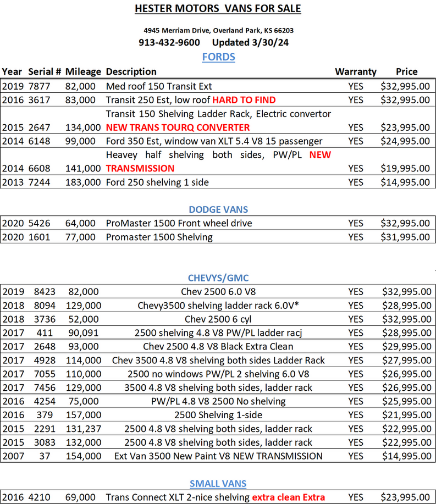Click mileage 90,091 cell
The height and width of the screenshot is (504, 436).
coord(84,333)
